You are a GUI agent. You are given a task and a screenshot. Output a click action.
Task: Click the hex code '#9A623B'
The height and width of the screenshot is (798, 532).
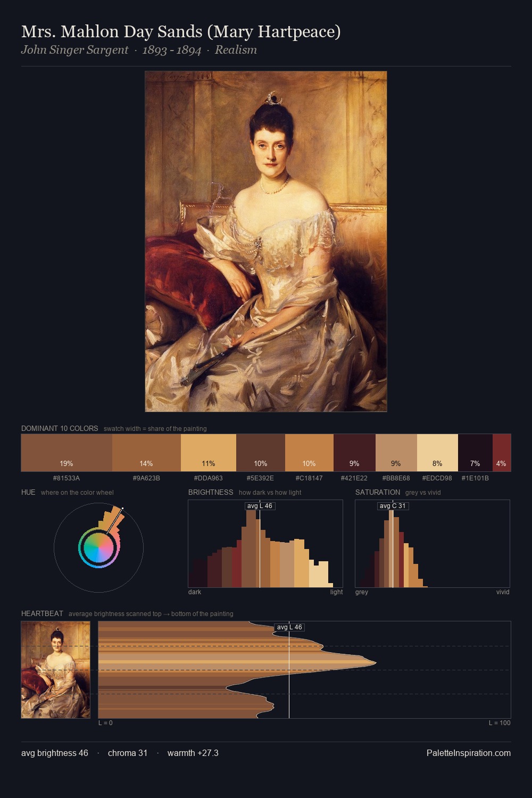click(x=146, y=478)
